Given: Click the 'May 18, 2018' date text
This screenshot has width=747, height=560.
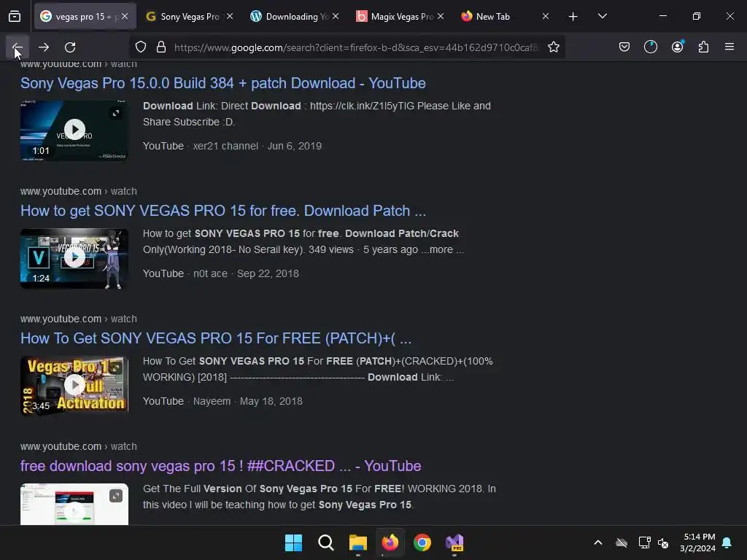Looking at the screenshot, I should point(271,402).
